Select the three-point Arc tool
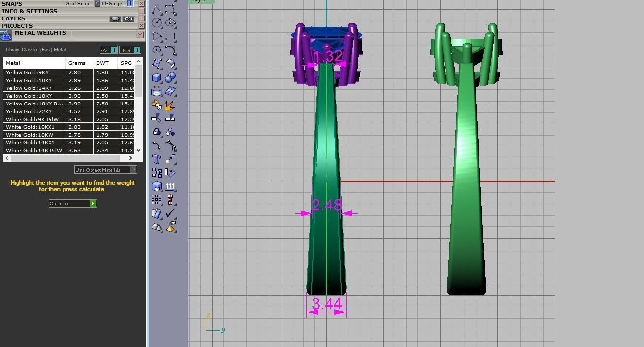Image resolution: width=644 pixels, height=347 pixels. click(x=157, y=36)
